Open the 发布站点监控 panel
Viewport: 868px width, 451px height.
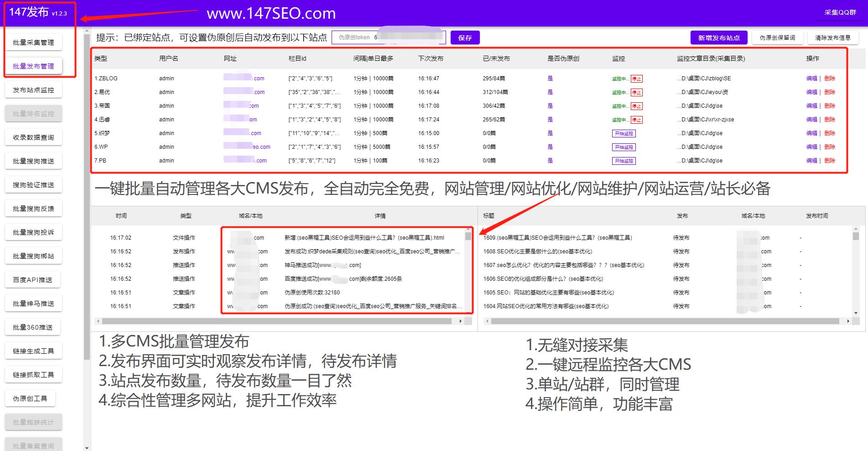(33, 89)
